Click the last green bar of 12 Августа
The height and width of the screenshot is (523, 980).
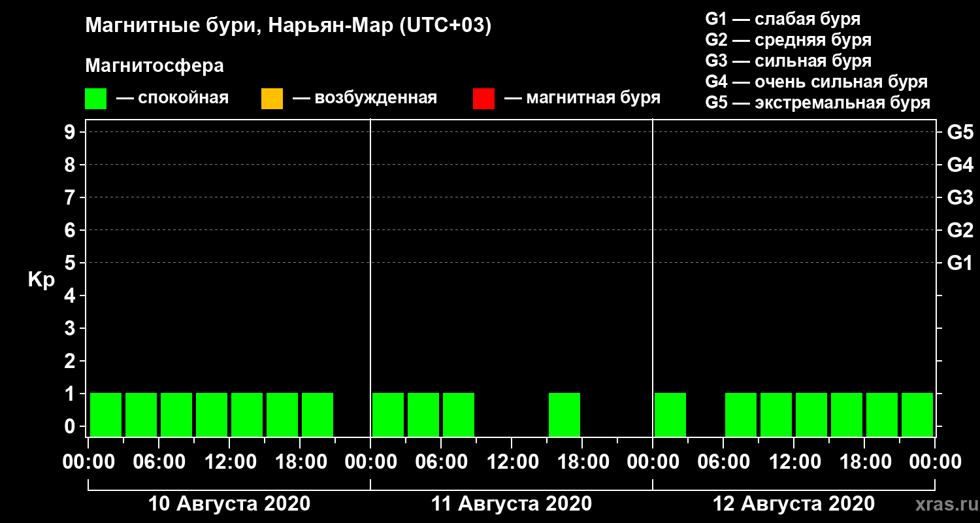coord(917,414)
